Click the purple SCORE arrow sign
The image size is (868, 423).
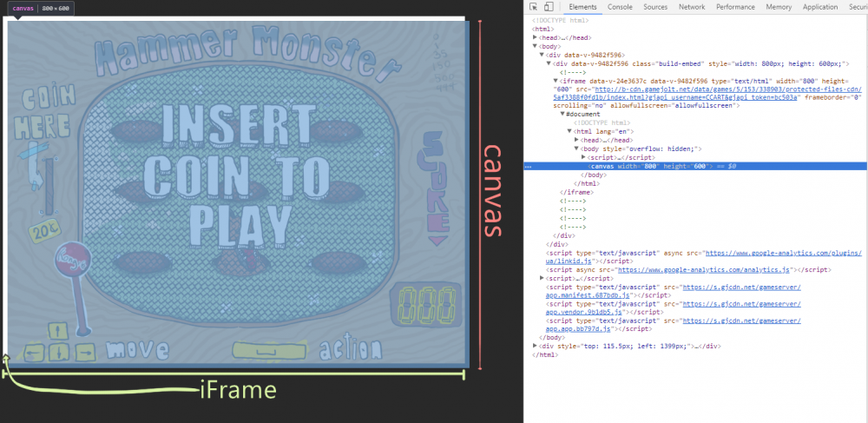pos(435,188)
